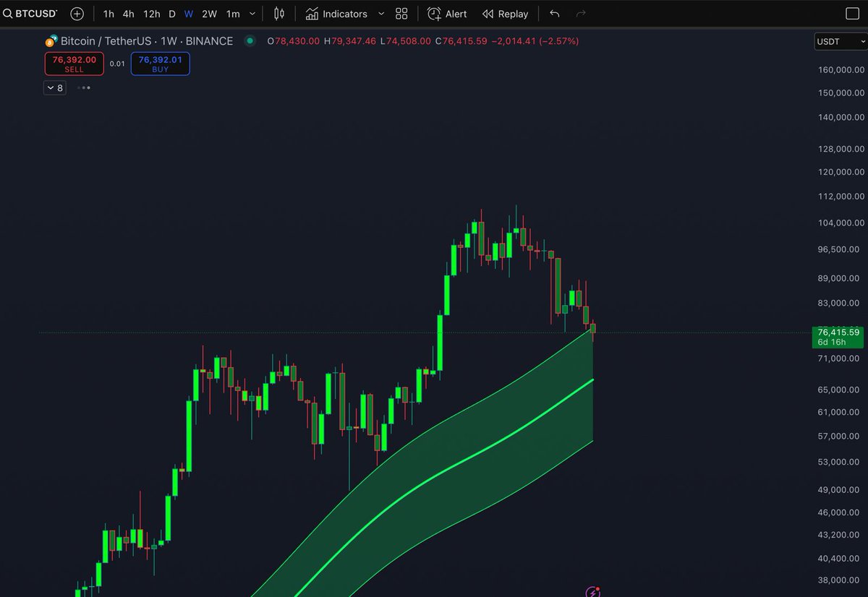Edit the 0.01 order quantity value
This screenshot has height=597, width=868.
[x=117, y=64]
